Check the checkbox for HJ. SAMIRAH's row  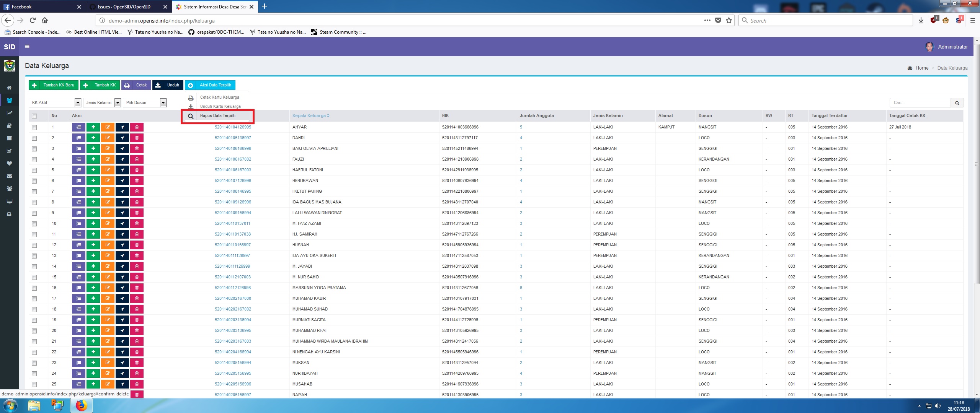34,234
